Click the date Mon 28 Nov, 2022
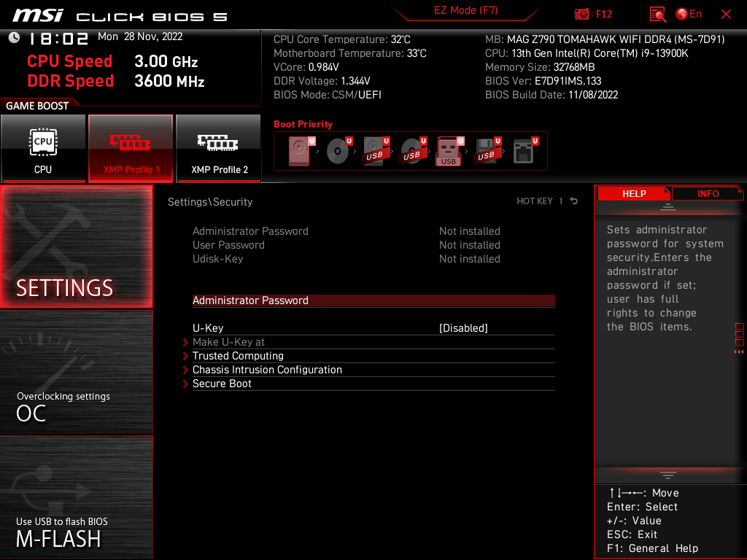 [x=140, y=36]
